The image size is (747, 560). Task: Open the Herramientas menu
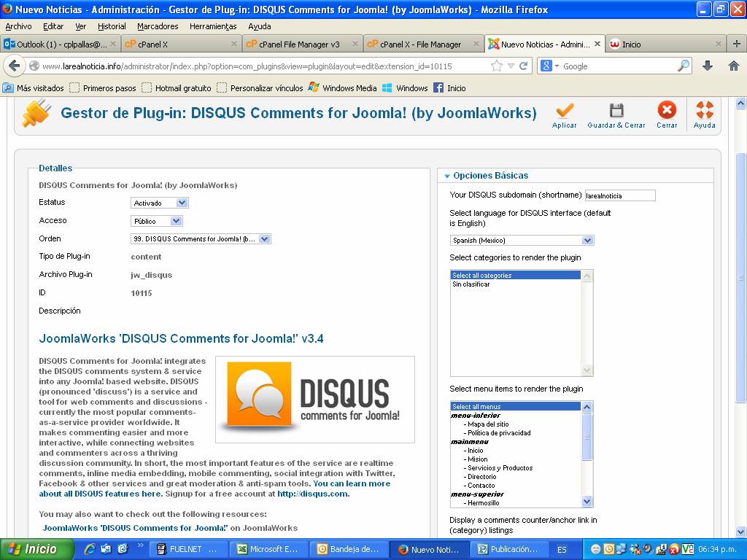tap(213, 27)
